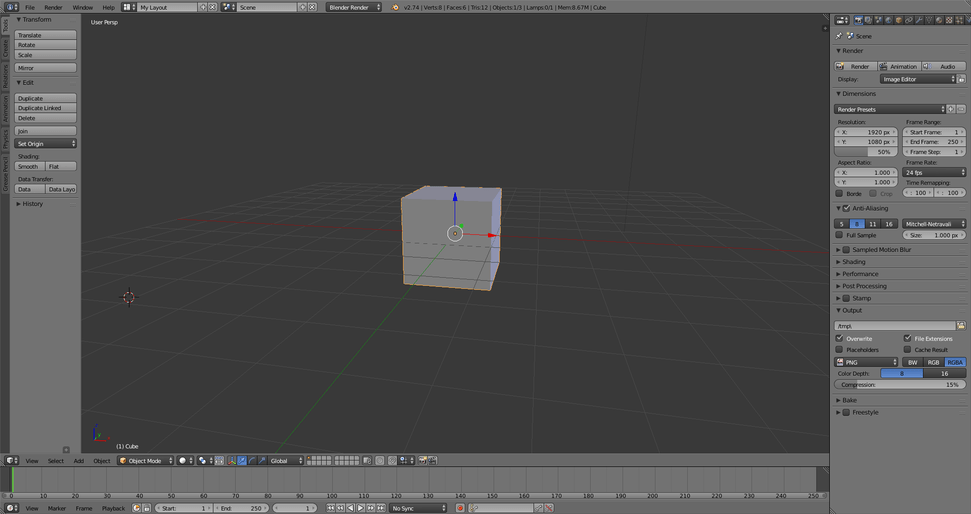Screen dimensions: 971x514
Task: Select the translate manipulator arrow icon
Action: click(242, 461)
